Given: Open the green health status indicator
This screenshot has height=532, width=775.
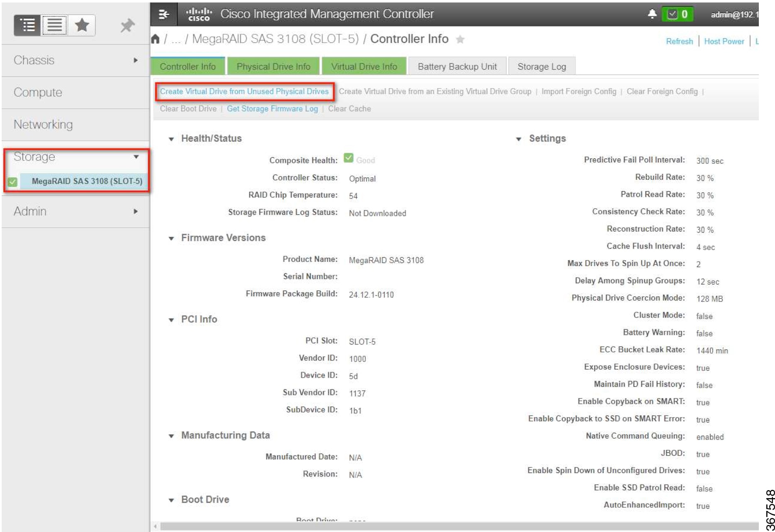Looking at the screenshot, I should click(x=678, y=15).
